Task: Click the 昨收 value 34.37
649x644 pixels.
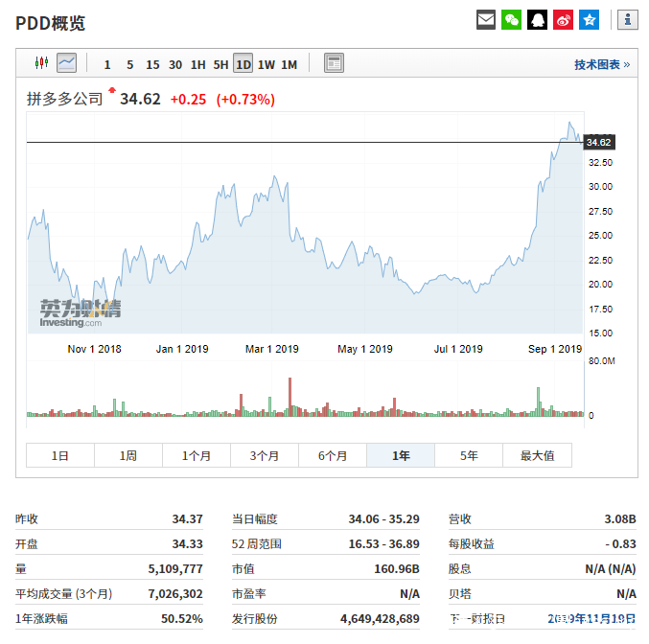Action: [x=188, y=518]
